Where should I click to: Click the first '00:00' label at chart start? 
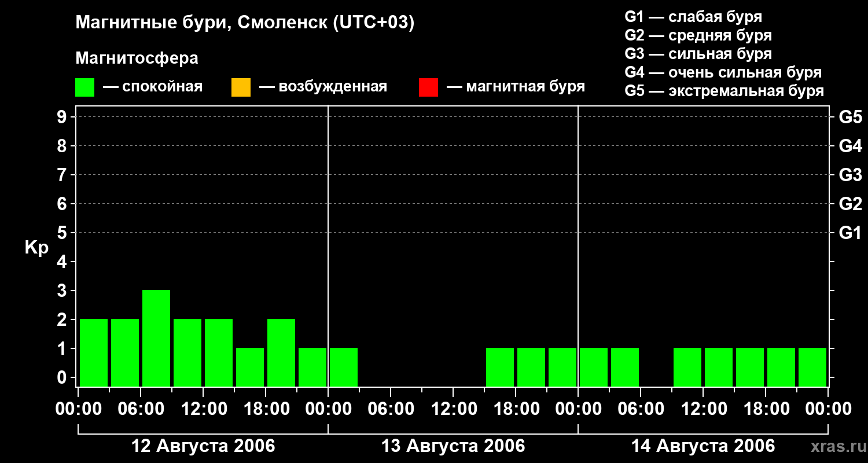[78, 409]
